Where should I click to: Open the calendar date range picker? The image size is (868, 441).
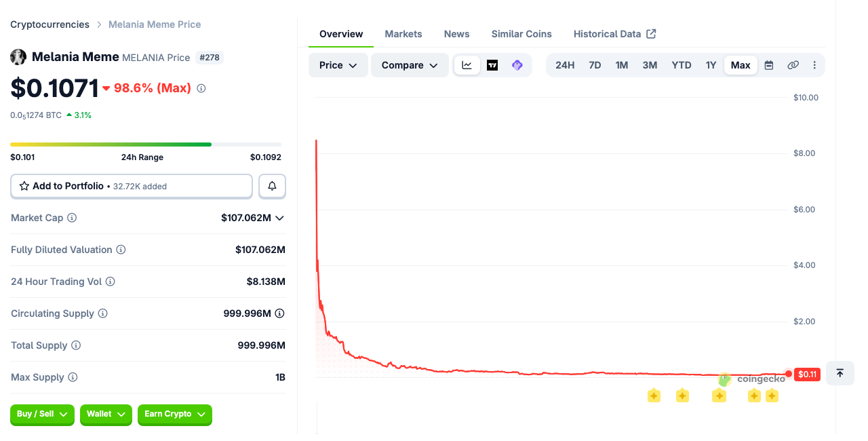pos(769,65)
